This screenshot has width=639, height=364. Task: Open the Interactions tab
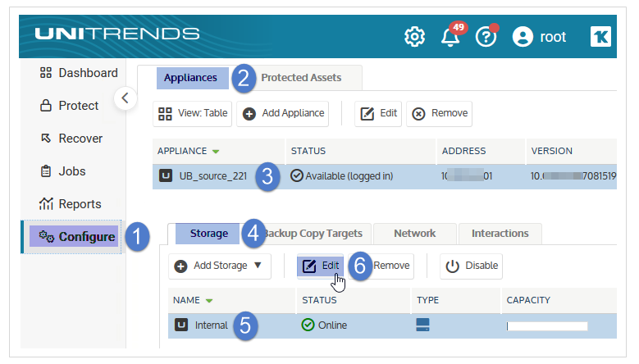pyautogui.click(x=500, y=234)
